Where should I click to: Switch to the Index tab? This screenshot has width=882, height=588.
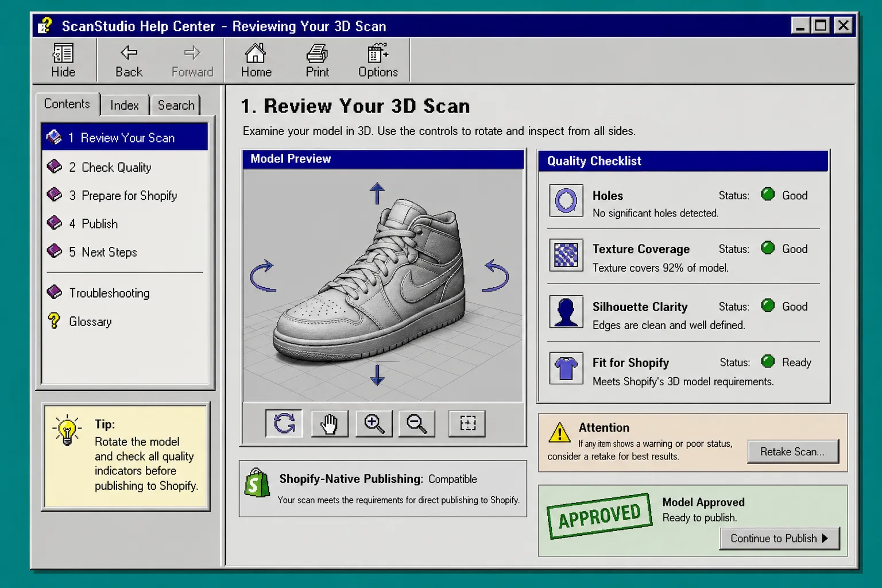coord(125,105)
